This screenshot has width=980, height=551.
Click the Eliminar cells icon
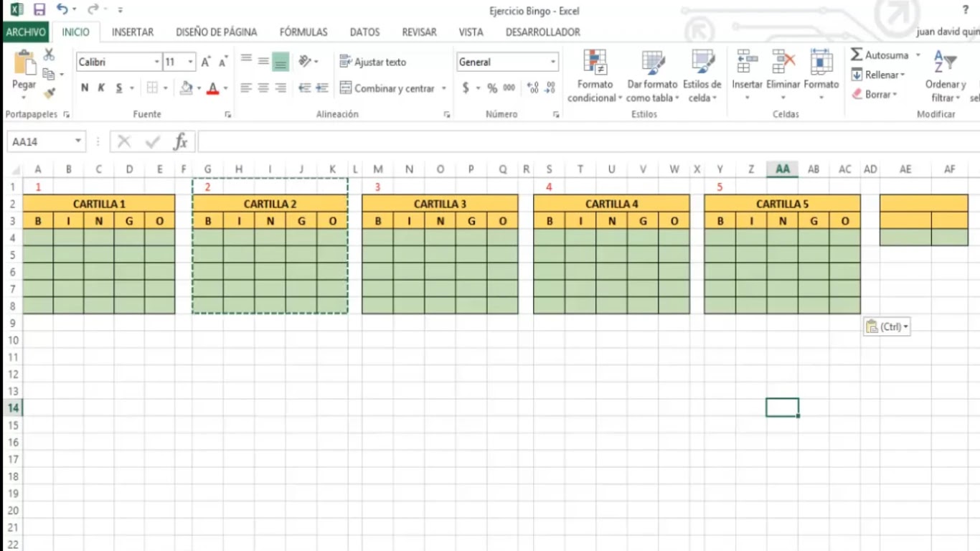(x=783, y=62)
